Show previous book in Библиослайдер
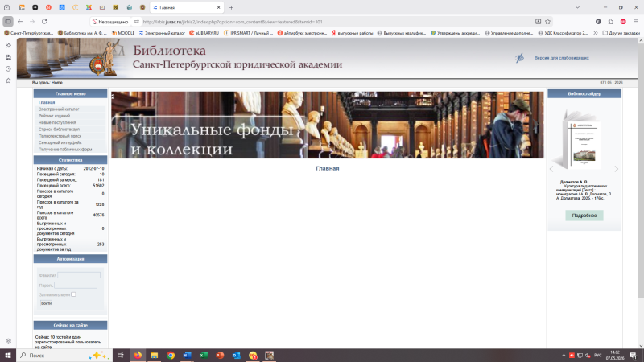The image size is (644, 362). pos(551,169)
